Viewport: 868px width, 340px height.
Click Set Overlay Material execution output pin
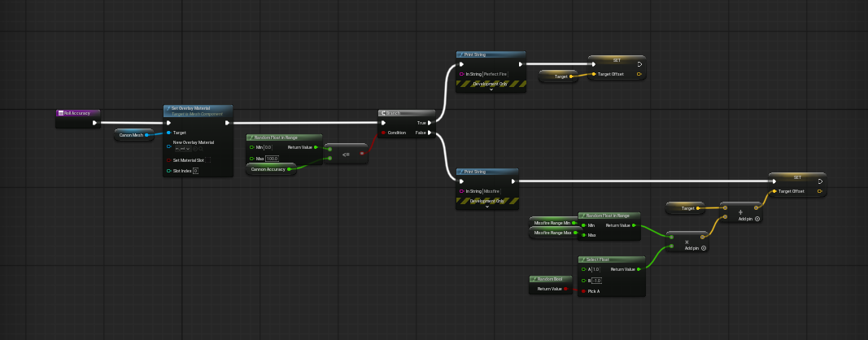coord(227,123)
